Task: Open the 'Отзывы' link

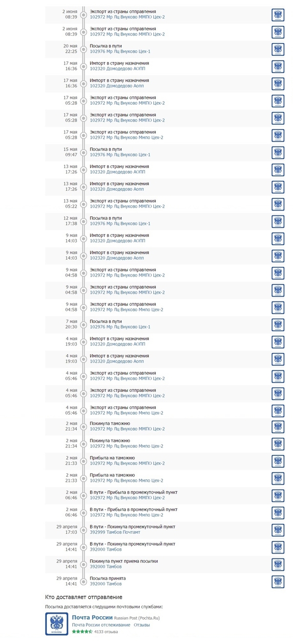Action: click(142, 625)
